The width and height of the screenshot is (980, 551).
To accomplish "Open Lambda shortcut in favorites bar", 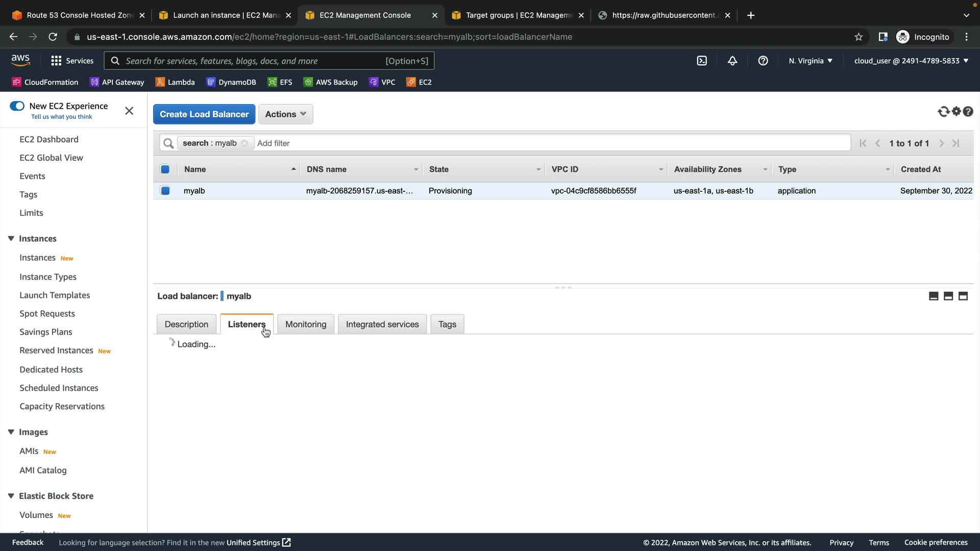I will click(x=175, y=82).
